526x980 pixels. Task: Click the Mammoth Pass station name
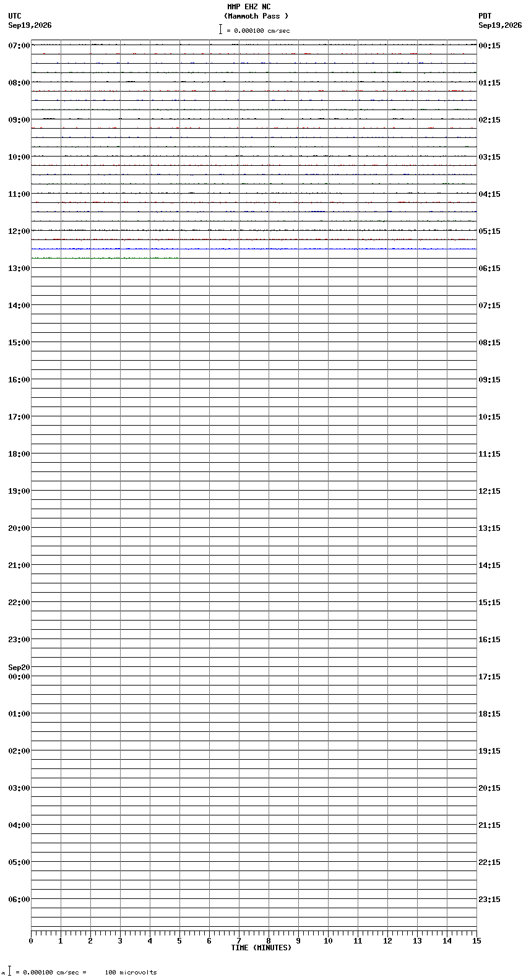[x=256, y=16]
